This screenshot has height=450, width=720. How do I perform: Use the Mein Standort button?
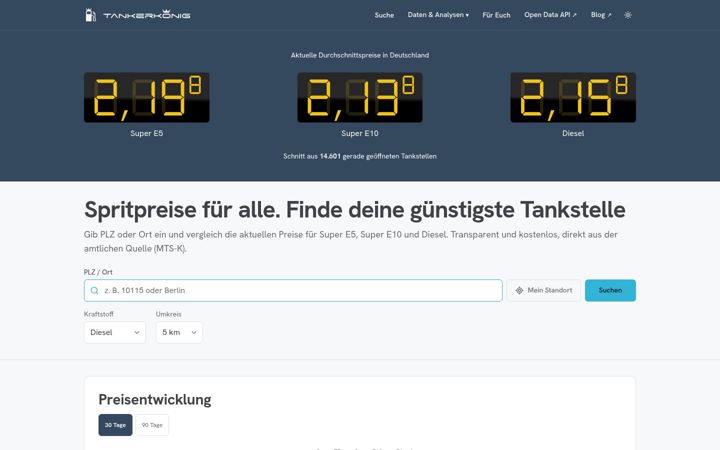click(x=544, y=290)
